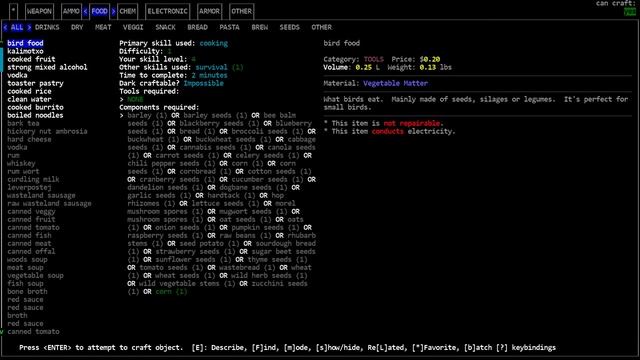640x360 pixels.
Task: Open the WEAPON crafting tab
Action: (39, 11)
